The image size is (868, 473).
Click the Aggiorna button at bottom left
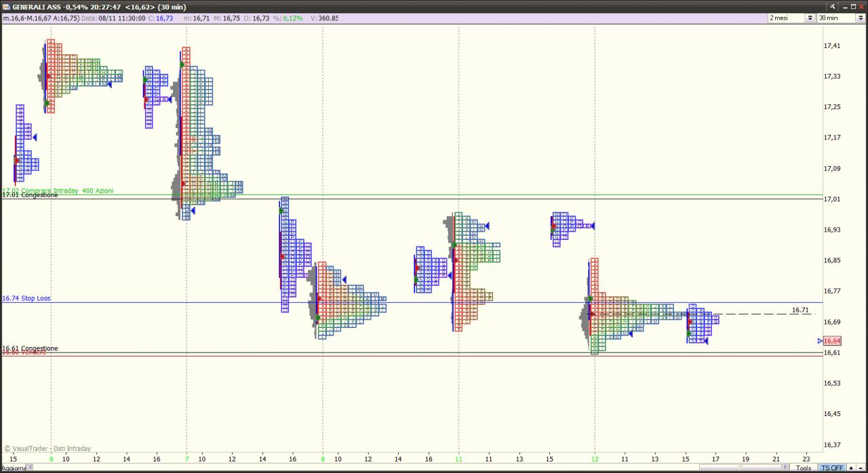pos(14,468)
